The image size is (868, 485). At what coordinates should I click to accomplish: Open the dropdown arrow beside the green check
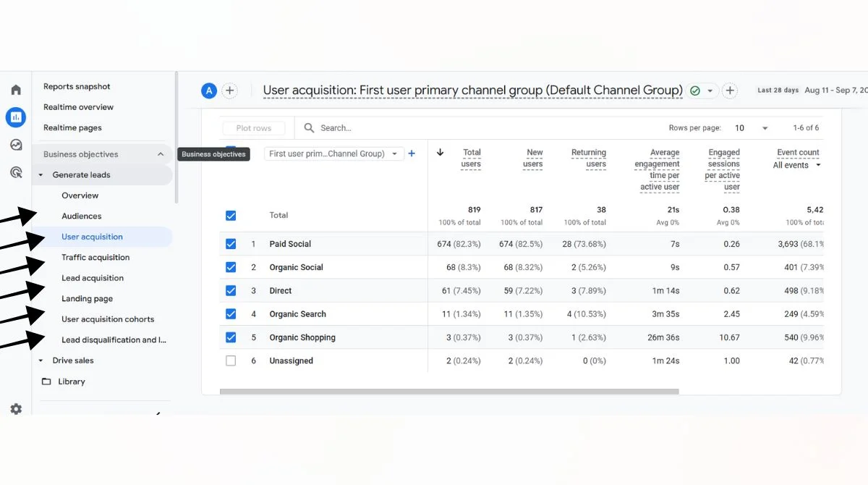[x=710, y=91]
